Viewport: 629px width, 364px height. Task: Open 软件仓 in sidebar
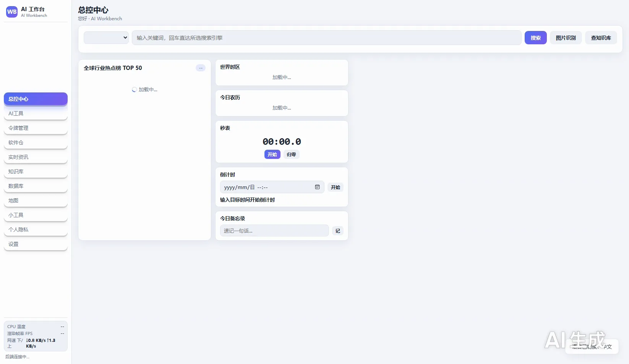[36, 142]
